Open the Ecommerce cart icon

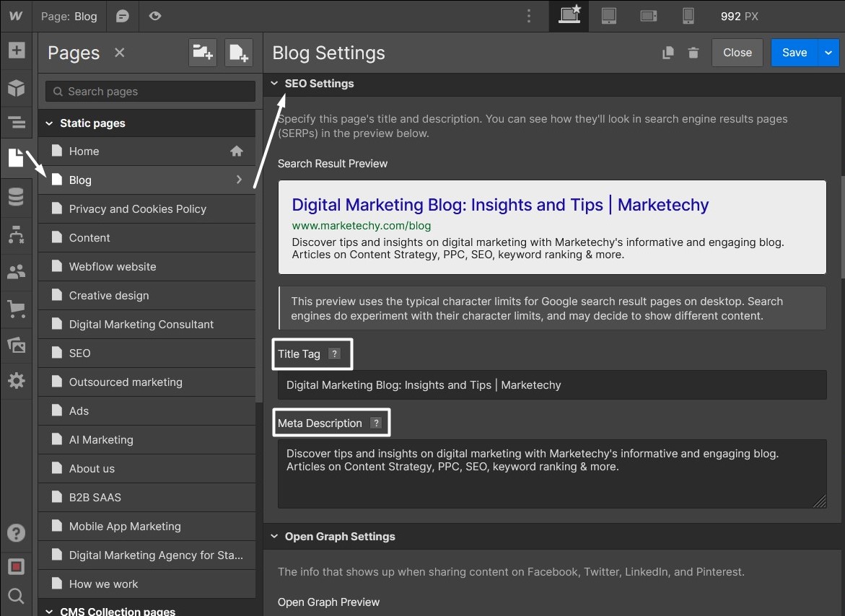coord(16,309)
